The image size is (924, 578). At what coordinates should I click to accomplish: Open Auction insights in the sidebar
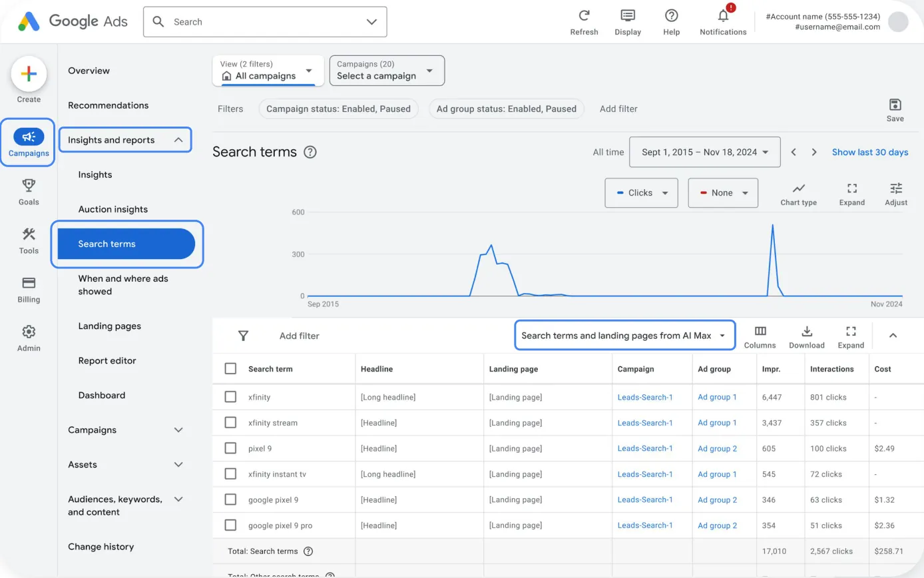pyautogui.click(x=113, y=209)
